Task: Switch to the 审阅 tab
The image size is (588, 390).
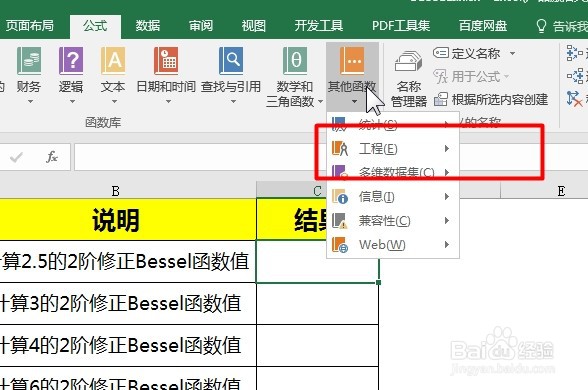Action: (201, 26)
